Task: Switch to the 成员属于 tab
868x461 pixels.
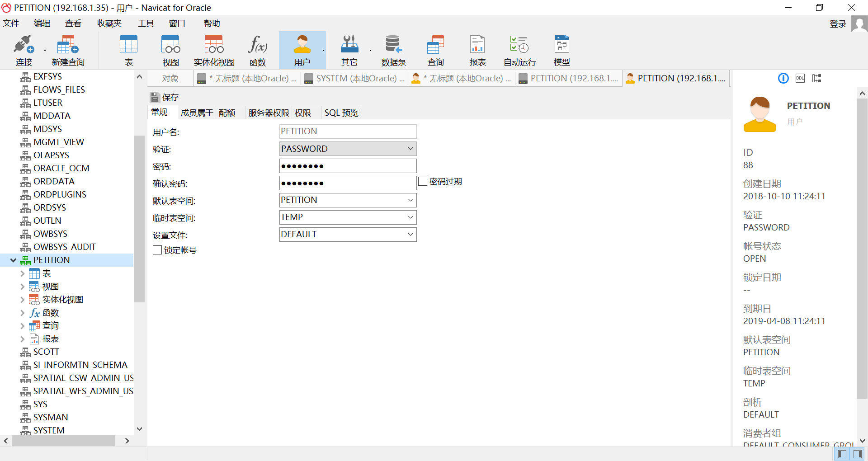Action: 197,113
